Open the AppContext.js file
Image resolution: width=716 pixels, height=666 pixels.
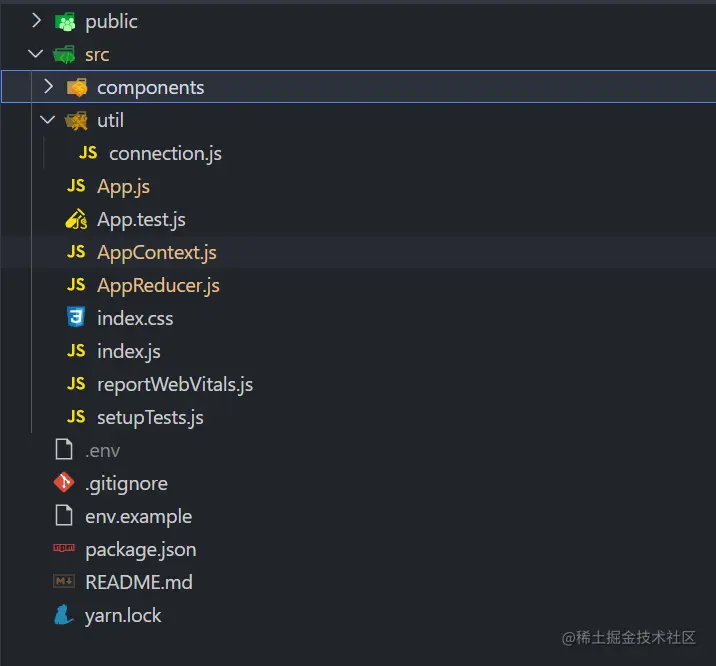pos(156,252)
